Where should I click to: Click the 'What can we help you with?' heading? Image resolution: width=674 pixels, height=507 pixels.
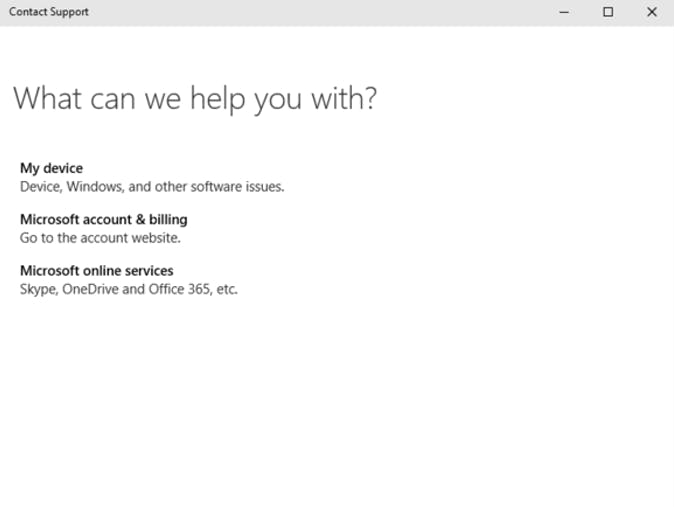[x=195, y=99]
